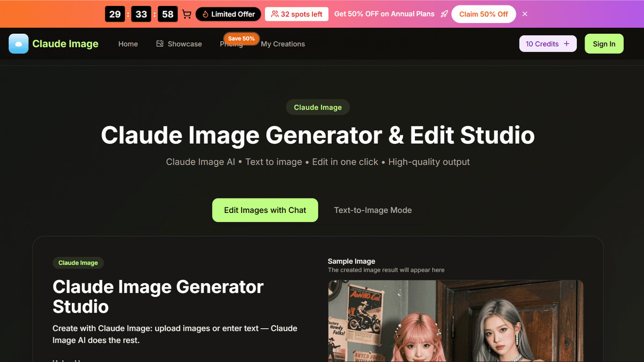Click the Get 50% OFF on Annual Plans text
This screenshot has width=644, height=362.
[x=384, y=14]
